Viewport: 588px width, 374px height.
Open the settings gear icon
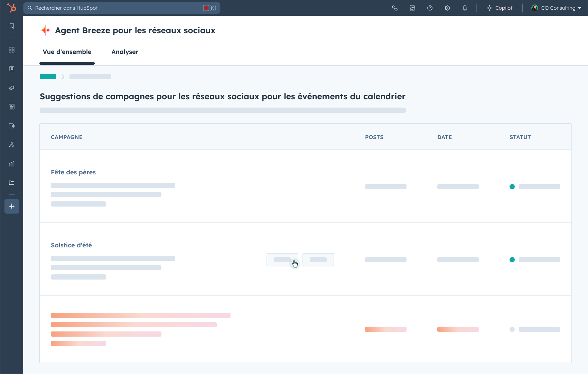point(447,8)
